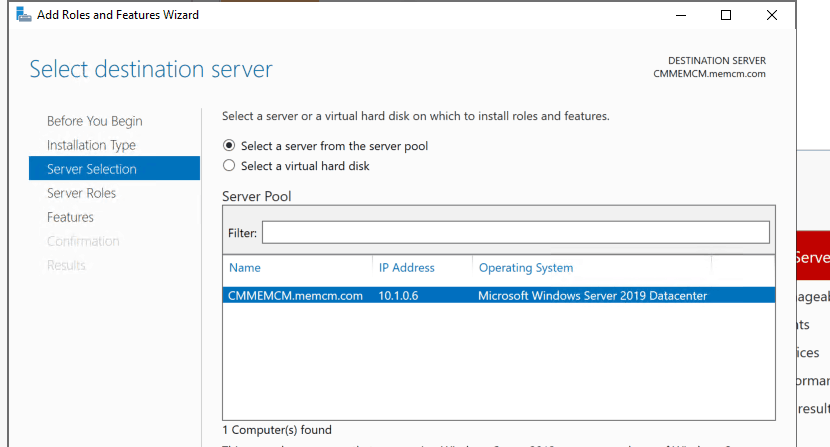This screenshot has height=447, width=830.
Task: Open the Features step
Action: coord(70,217)
